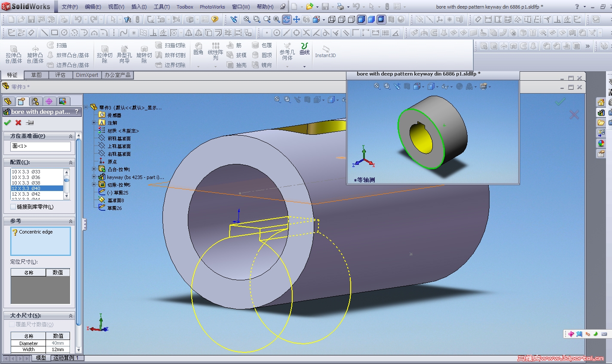Screen dimensions: 612x364
Task: Launch the Hole Wizard (异型孔向导)
Action: point(124,54)
